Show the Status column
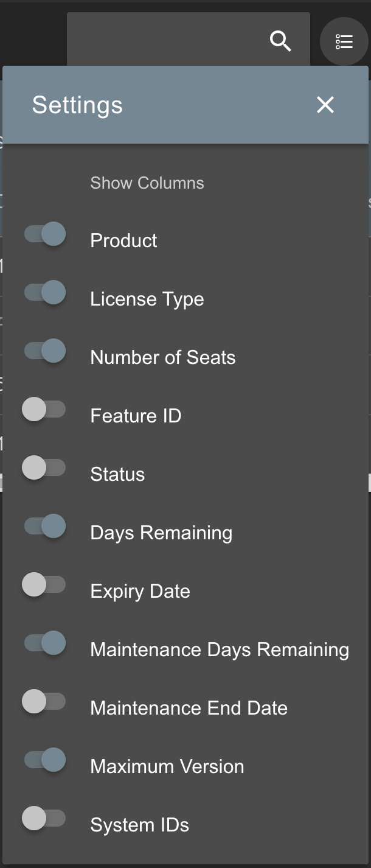Viewport: 371px width, 868px height. pyautogui.click(x=44, y=468)
